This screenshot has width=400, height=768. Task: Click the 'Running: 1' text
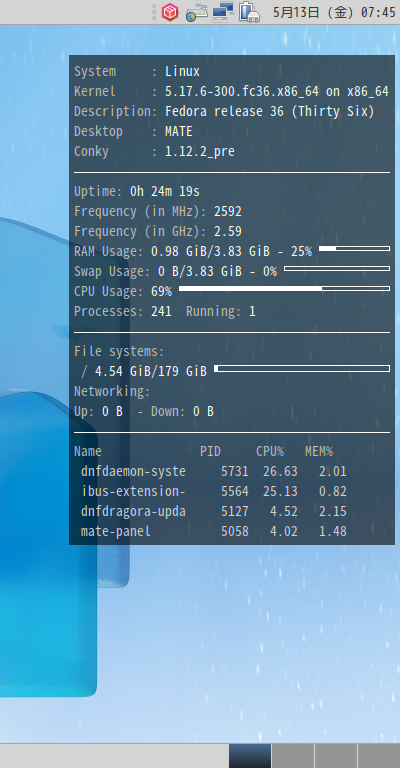tap(221, 312)
